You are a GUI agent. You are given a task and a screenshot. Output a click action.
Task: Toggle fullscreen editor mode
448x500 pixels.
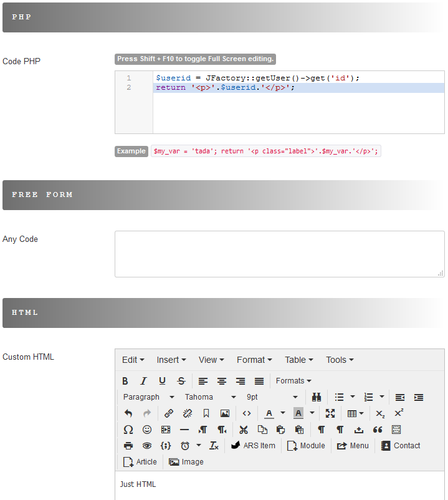coord(330,413)
